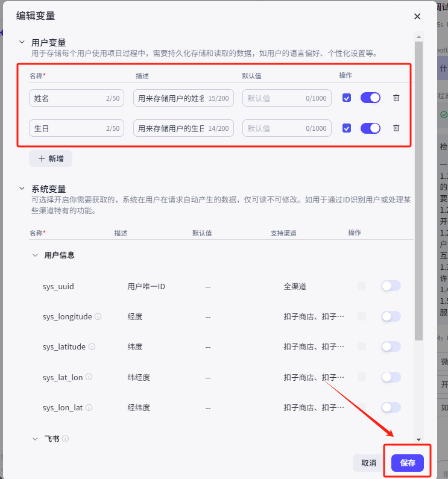Disable the toggle switch for 姓名
Screen dimensions: 448x479
pyautogui.click(x=370, y=98)
